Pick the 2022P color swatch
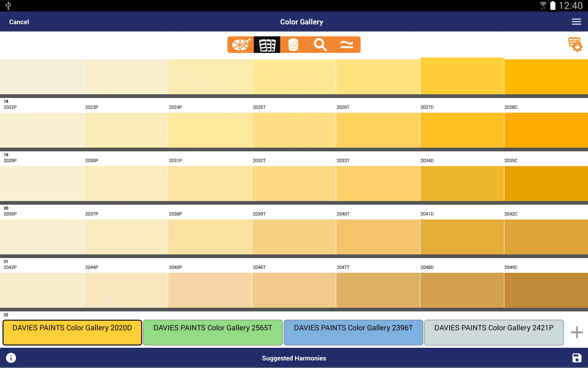588x368 pixels. click(42, 130)
